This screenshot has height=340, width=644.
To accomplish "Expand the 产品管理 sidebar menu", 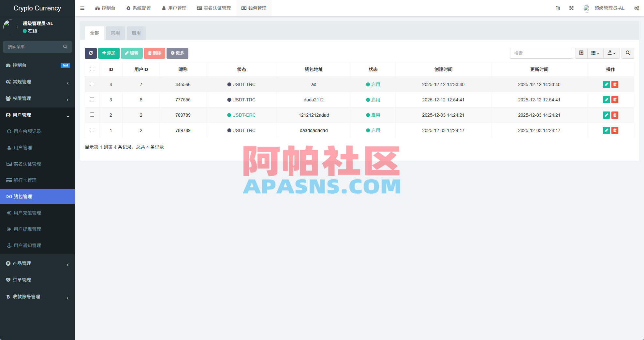I will pyautogui.click(x=37, y=263).
